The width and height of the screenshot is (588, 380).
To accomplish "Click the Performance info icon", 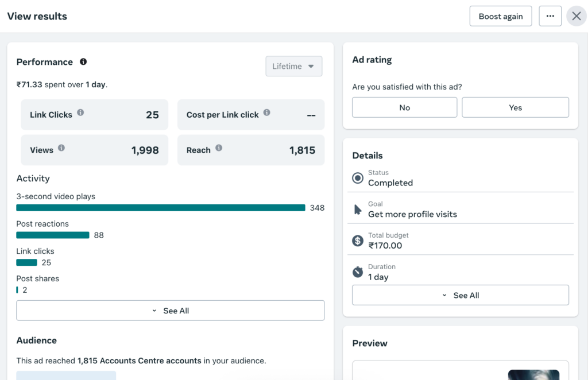I will click(x=83, y=62).
